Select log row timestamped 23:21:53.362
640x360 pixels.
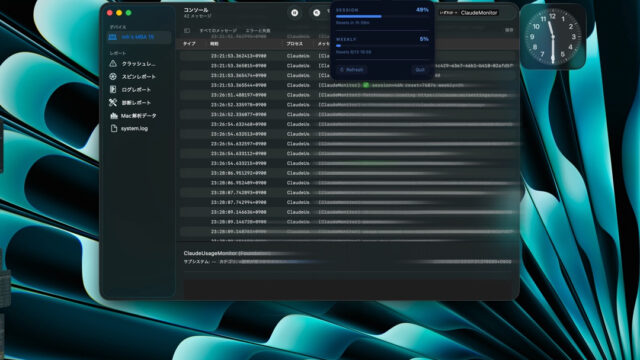point(347,56)
